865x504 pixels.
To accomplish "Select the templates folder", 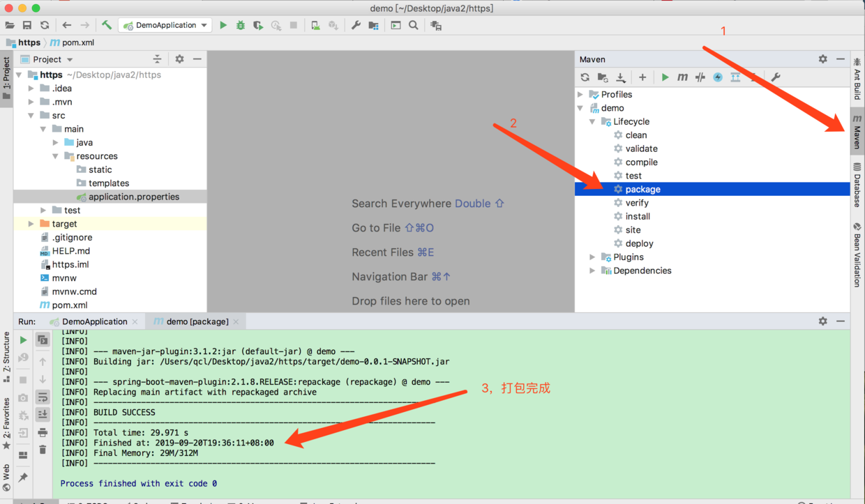I will (102, 183).
